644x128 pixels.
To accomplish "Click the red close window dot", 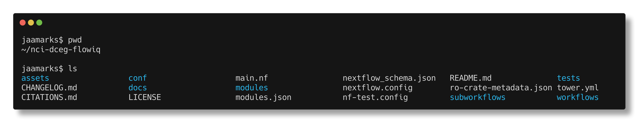I will [x=22, y=23].
